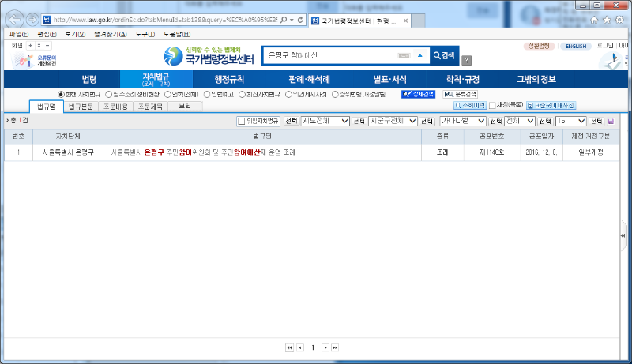Click the 생활법령 link
The image size is (632, 364).
[x=540, y=47]
